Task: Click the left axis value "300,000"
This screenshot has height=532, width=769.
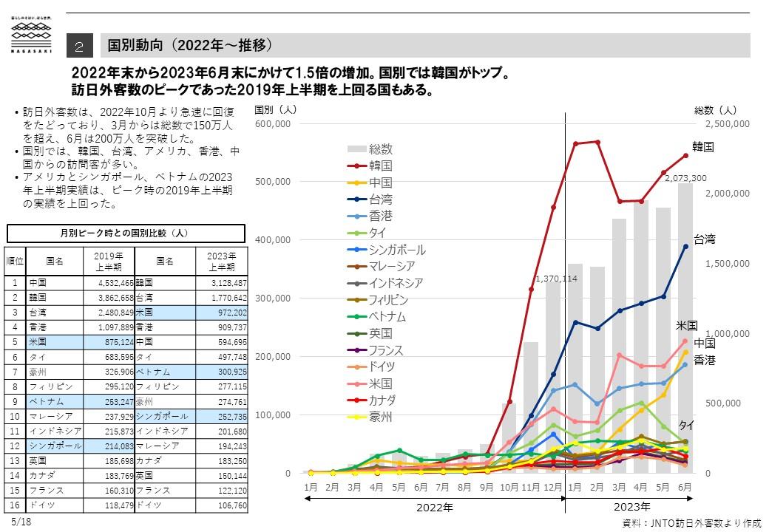Action: click(x=273, y=299)
